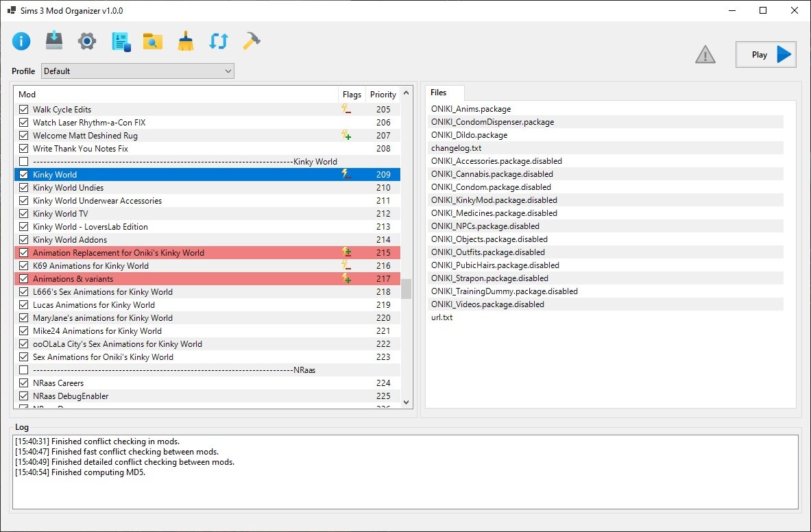Viewport: 811px width, 532px height.
Task: Click the log entry Finished conflict checking in mods
Action: tap(97, 442)
